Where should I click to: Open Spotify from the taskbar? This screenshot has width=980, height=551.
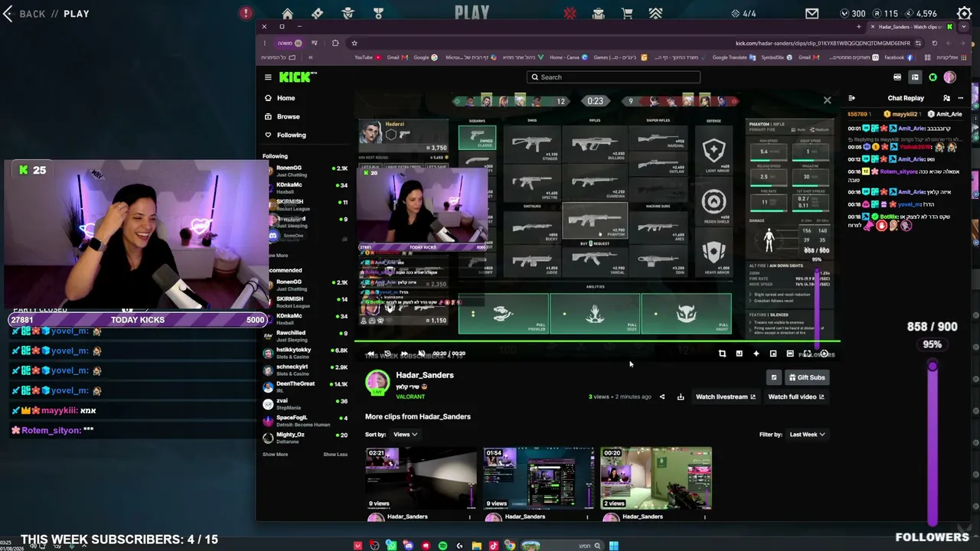[443, 546]
